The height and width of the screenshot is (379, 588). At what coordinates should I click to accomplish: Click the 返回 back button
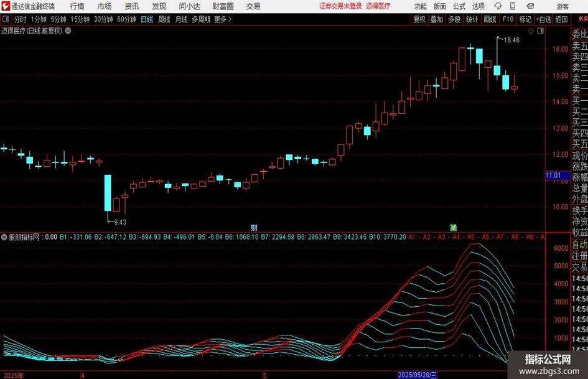(561, 19)
